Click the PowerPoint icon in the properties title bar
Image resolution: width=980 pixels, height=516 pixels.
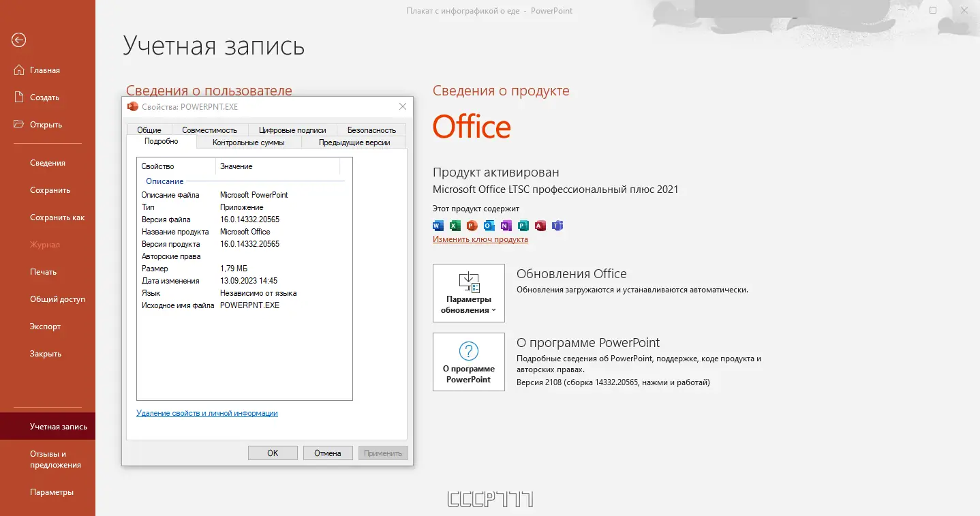133,106
